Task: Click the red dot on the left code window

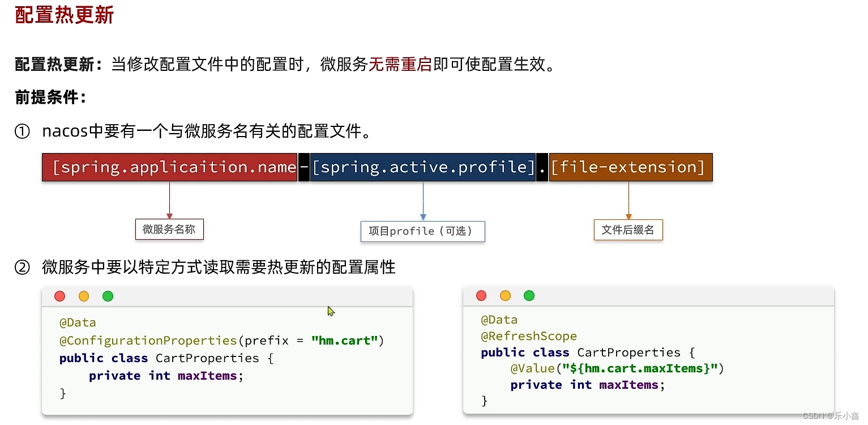Action: [x=59, y=296]
